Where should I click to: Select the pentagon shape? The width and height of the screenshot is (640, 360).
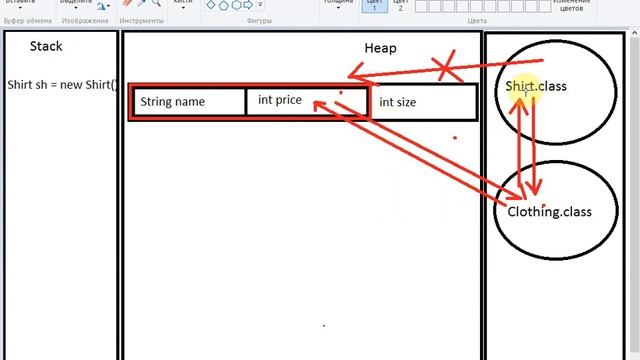(x=223, y=5)
